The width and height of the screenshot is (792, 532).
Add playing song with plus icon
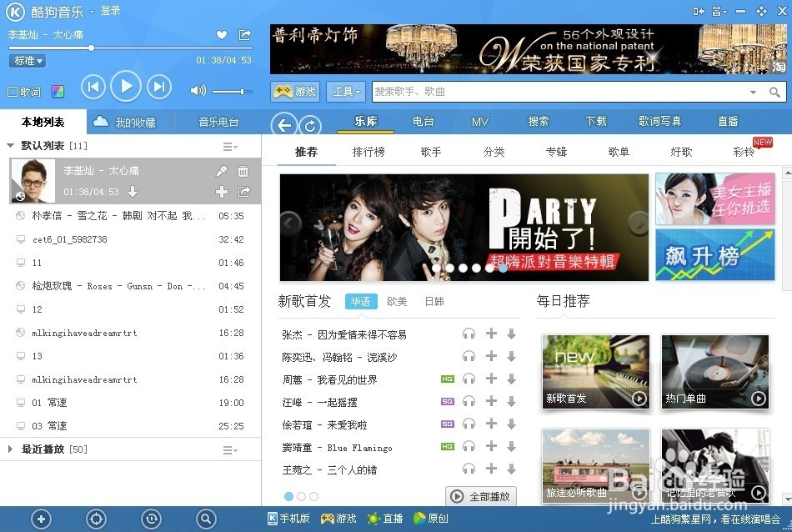[x=221, y=192]
